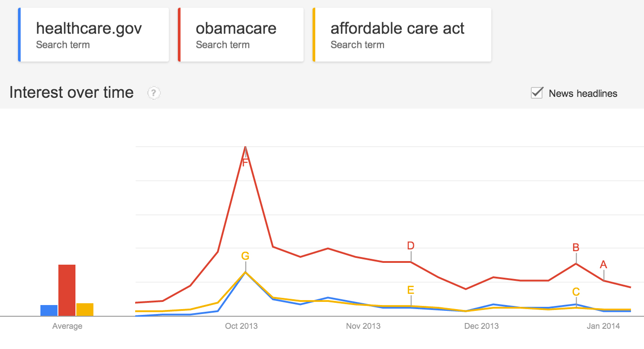Select the healthcare.gov search term card
The width and height of the screenshot is (644, 349).
pos(94,35)
